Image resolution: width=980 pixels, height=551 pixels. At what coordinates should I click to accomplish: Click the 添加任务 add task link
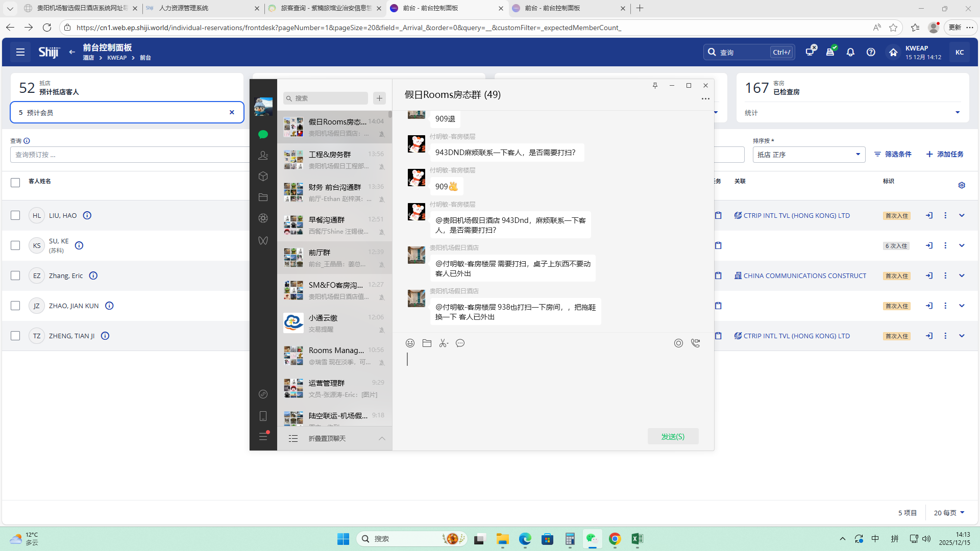coord(945,154)
